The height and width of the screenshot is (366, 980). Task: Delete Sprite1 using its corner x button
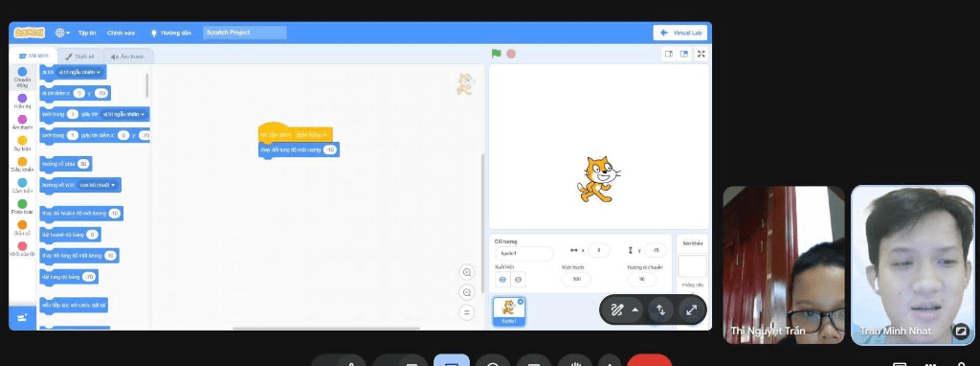[x=521, y=302]
